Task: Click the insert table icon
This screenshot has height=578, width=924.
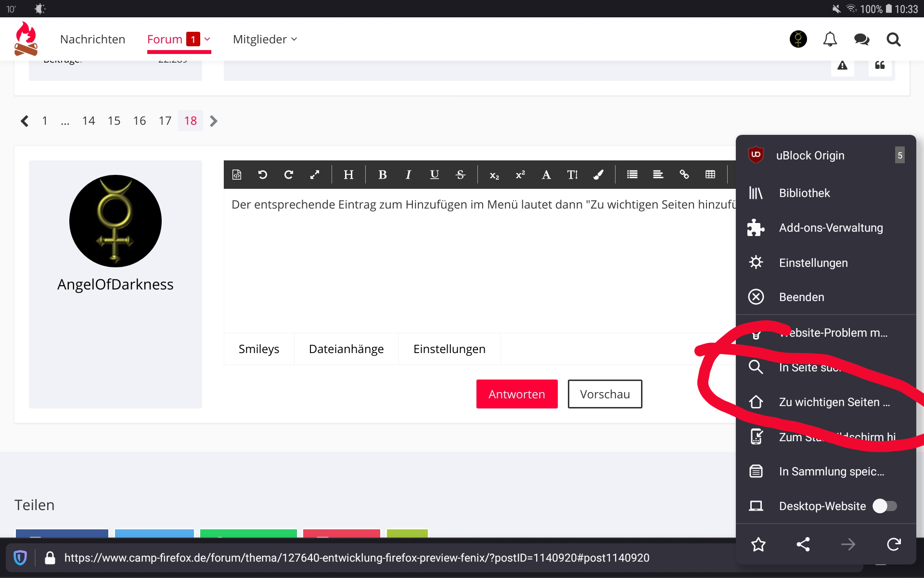Action: coord(710,175)
